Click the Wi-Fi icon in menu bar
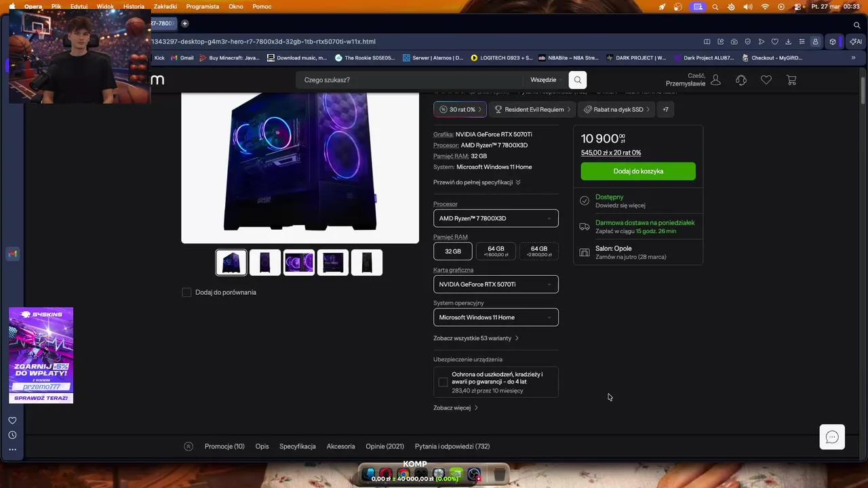 click(x=765, y=7)
